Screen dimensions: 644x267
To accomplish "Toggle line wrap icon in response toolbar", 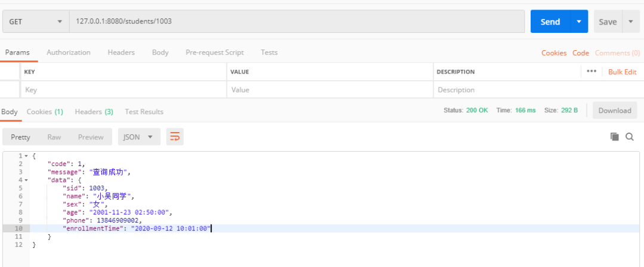I will coord(175,137).
